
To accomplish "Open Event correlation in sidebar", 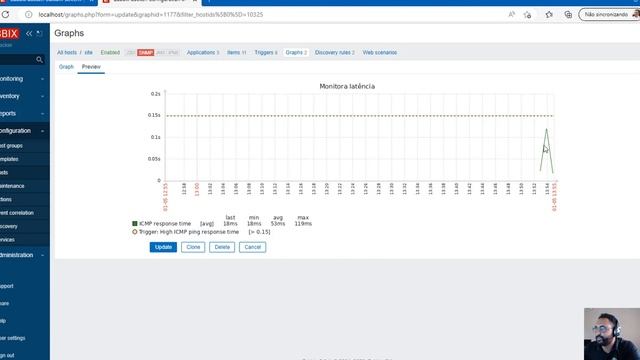I will (x=17, y=213).
